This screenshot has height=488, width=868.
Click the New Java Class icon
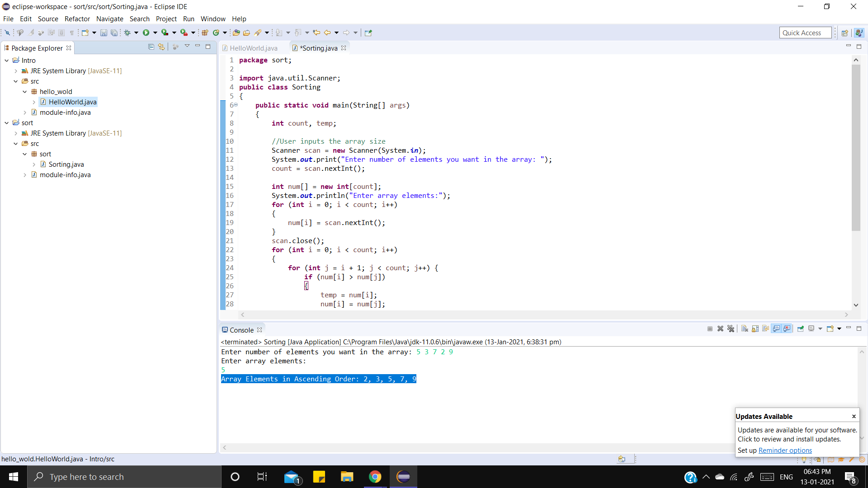pos(216,33)
